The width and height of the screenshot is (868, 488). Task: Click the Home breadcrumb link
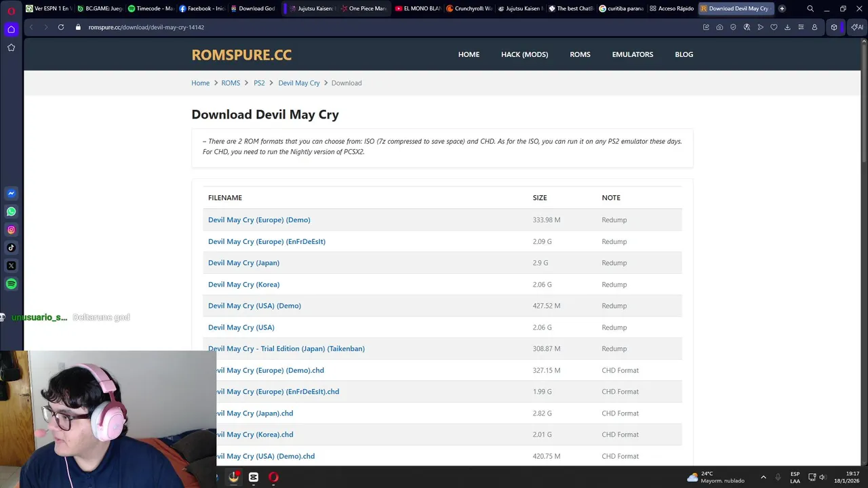click(x=200, y=83)
